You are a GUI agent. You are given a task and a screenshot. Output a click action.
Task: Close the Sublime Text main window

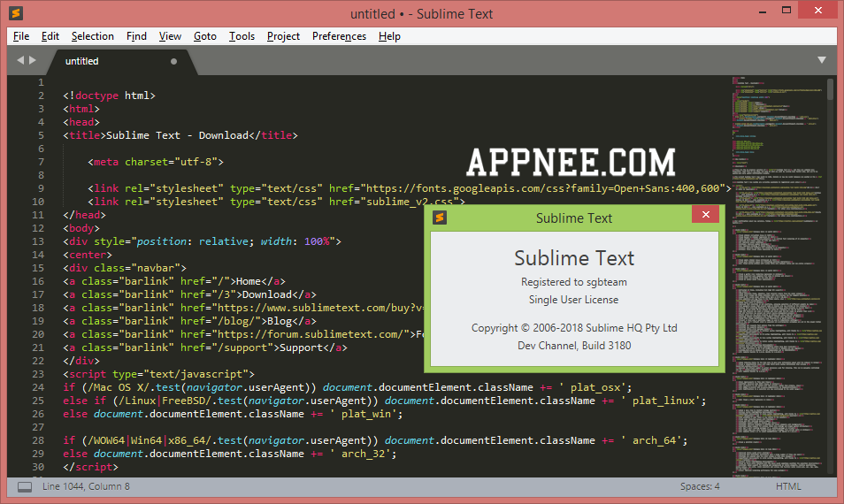coord(818,11)
